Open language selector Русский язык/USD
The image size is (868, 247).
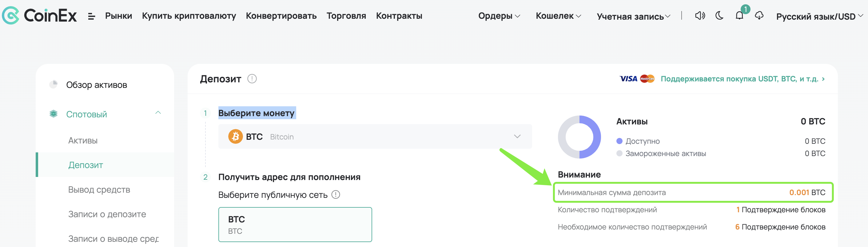[x=819, y=17]
